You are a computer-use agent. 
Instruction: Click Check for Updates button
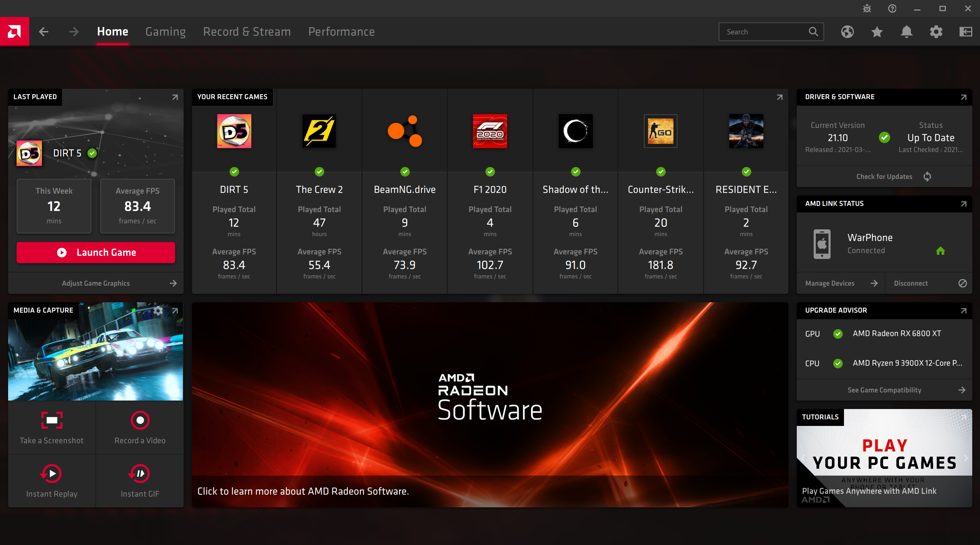884,176
